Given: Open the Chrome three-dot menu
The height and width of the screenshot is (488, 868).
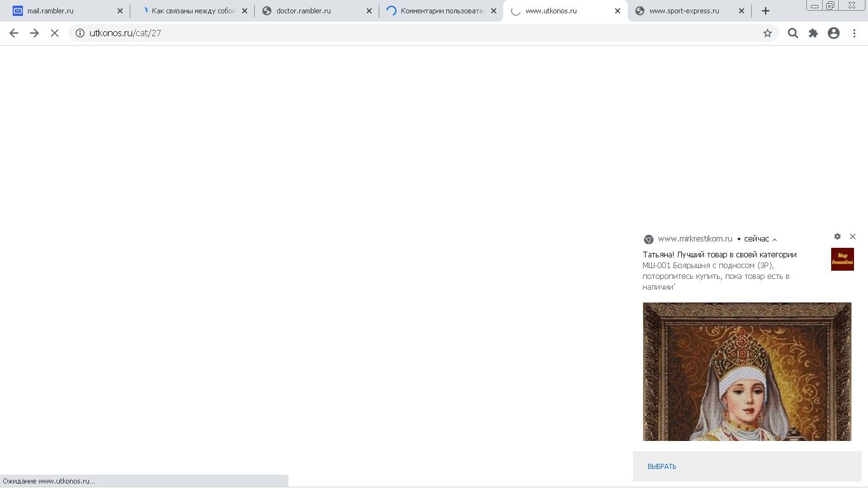Looking at the screenshot, I should (x=854, y=33).
